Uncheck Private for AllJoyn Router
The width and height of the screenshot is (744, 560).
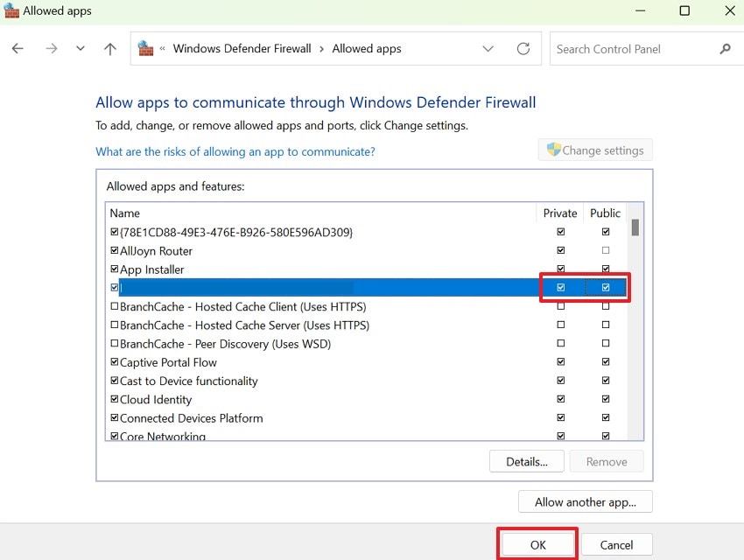tap(561, 250)
